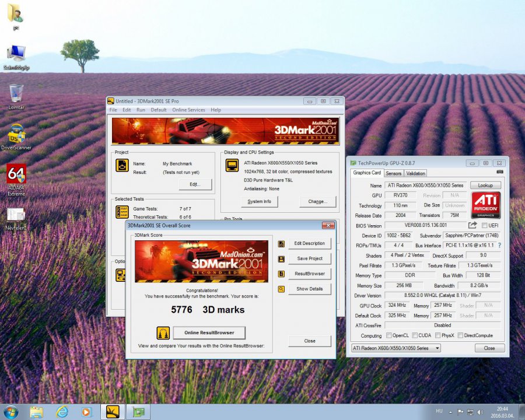The image size is (525, 420).
Task: Click the network tray icon
Action: pos(470,412)
